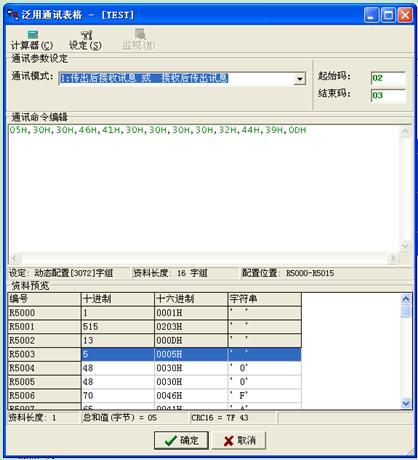Screen dimensions: 418x460
Task: Click the 起始码 input field with 02
Action: 388,79
